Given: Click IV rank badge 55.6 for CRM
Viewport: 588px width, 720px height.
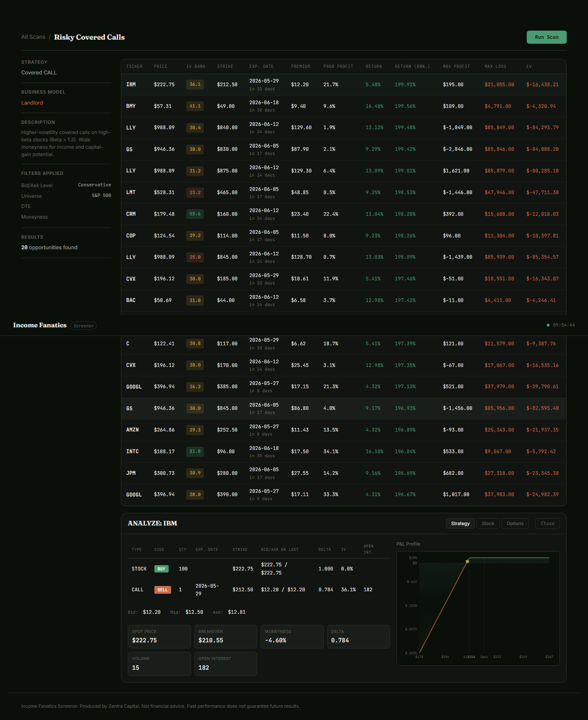Looking at the screenshot, I should (195, 214).
